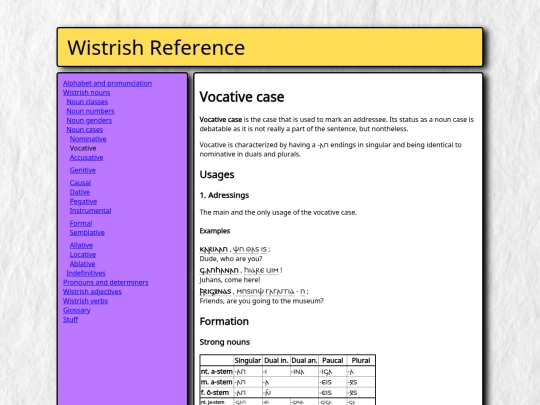Open Noun genders link
540x405 pixels.
89,121
